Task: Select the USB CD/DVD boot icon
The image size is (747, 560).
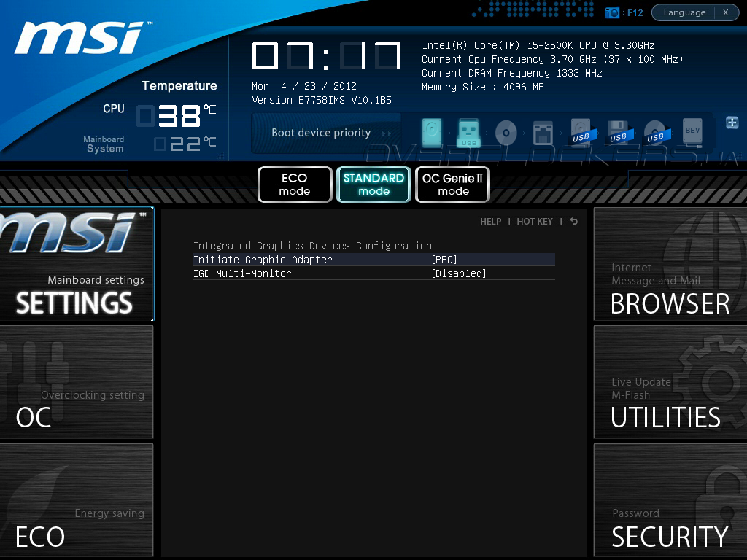Action: (x=657, y=133)
